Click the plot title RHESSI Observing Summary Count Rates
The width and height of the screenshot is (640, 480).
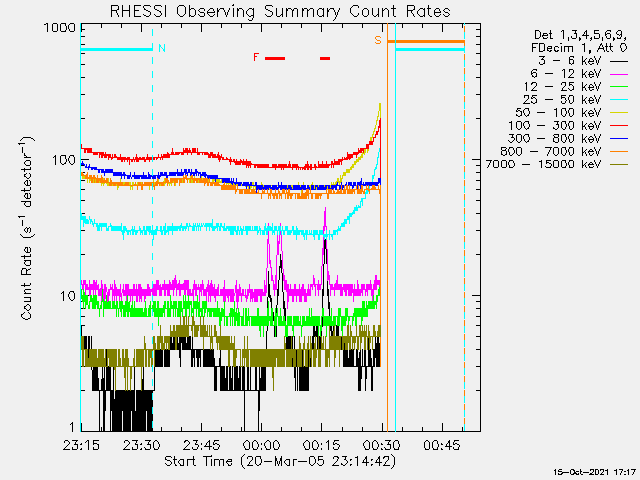click(280, 11)
